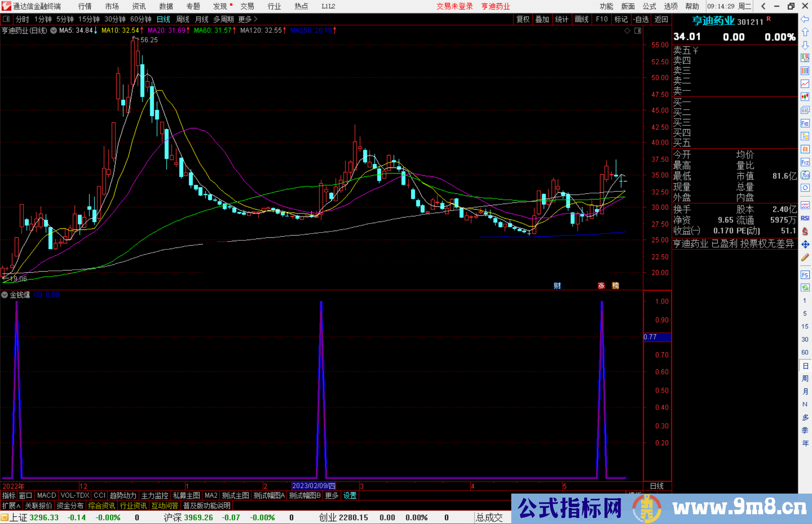
Task: Open the 多周期 multi-period dropdown
Action: pyautogui.click(x=224, y=19)
